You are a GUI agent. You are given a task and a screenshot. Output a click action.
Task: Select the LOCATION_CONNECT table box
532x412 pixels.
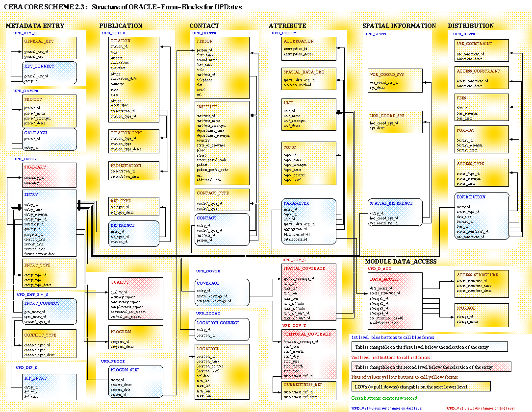tap(222, 329)
